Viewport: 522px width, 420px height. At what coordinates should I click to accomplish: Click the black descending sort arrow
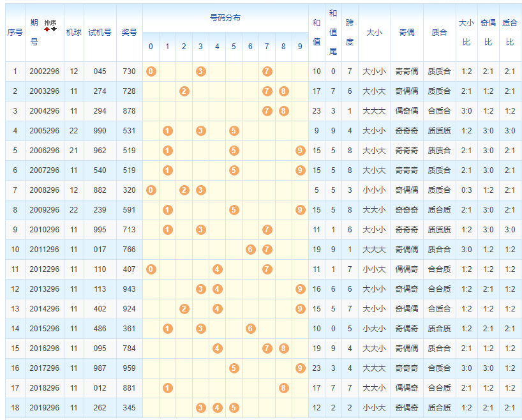(x=54, y=29)
